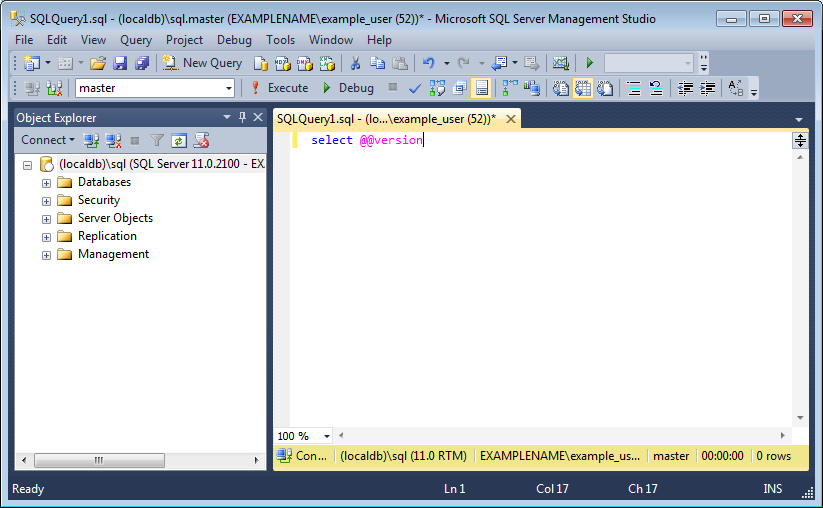
Task: Open the Window menu
Action: (331, 40)
